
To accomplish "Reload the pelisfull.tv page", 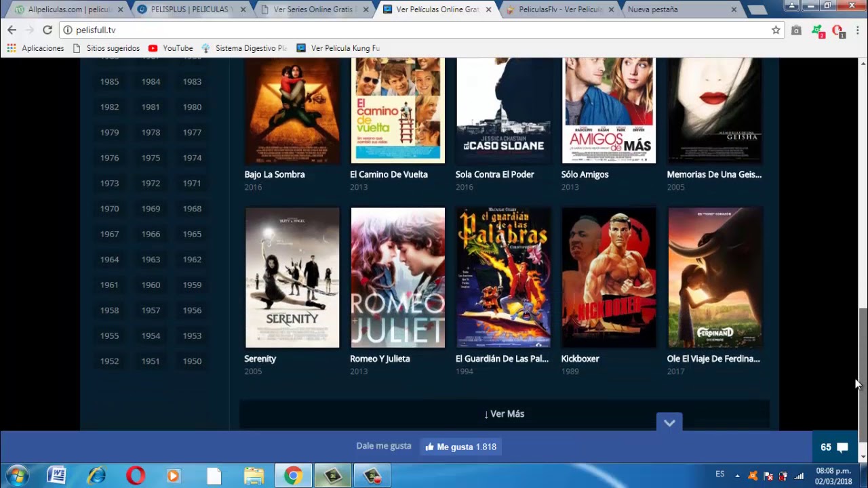I will (47, 30).
